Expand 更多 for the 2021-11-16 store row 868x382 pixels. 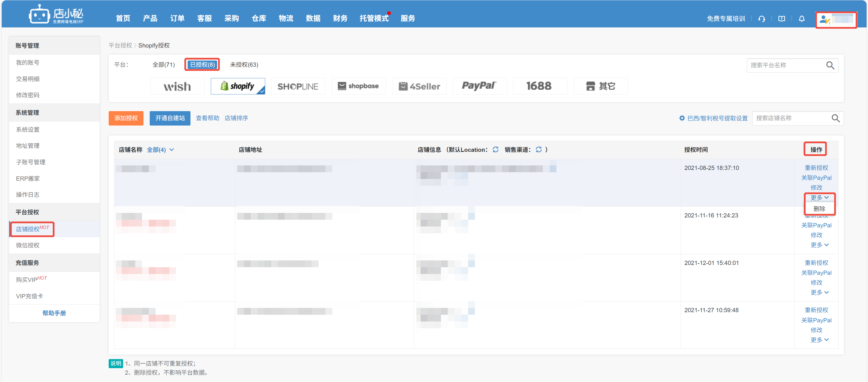click(x=819, y=245)
